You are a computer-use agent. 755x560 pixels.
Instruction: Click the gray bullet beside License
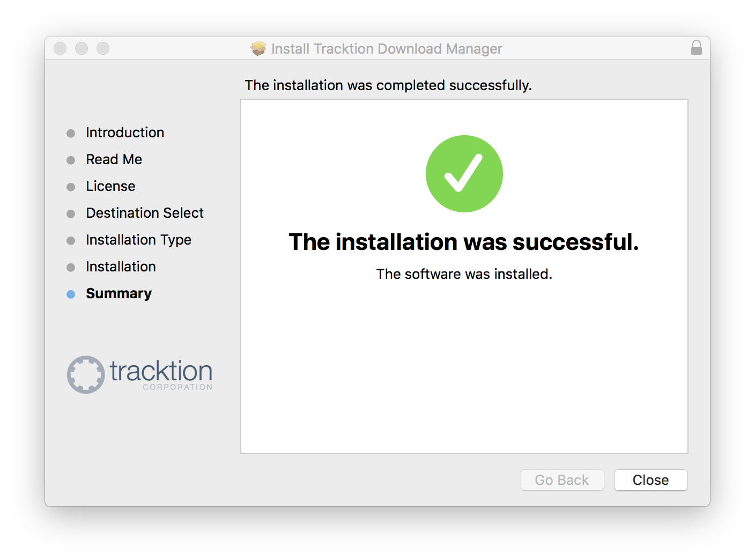tap(71, 187)
